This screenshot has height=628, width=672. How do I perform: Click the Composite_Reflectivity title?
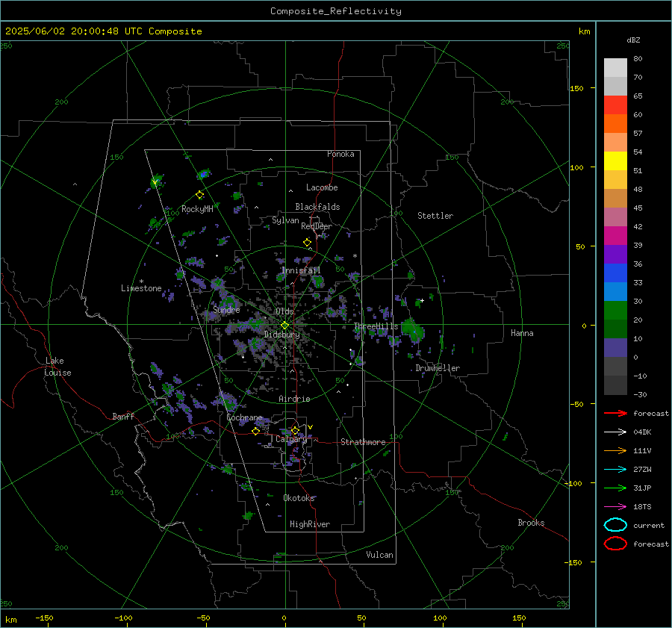pyautogui.click(x=336, y=11)
